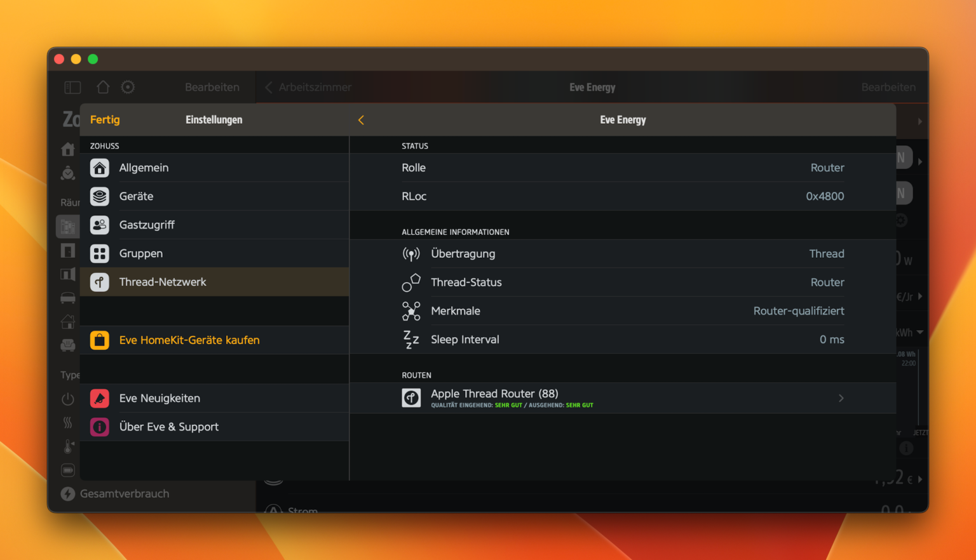Screen dimensions: 976x560
Task: Expand the Apple Thread Router route chevron
Action: click(841, 398)
